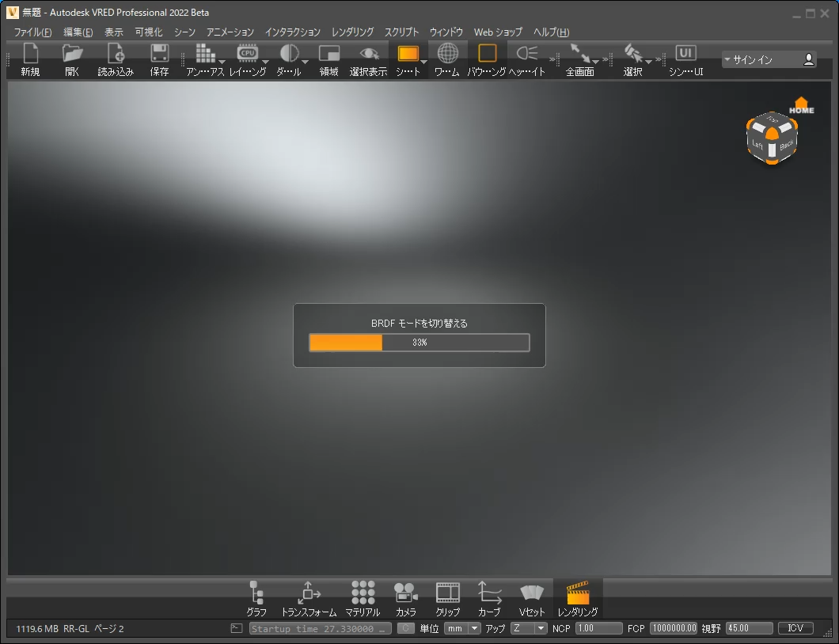
Task: Open the アニメーション menu
Action: pyautogui.click(x=230, y=32)
